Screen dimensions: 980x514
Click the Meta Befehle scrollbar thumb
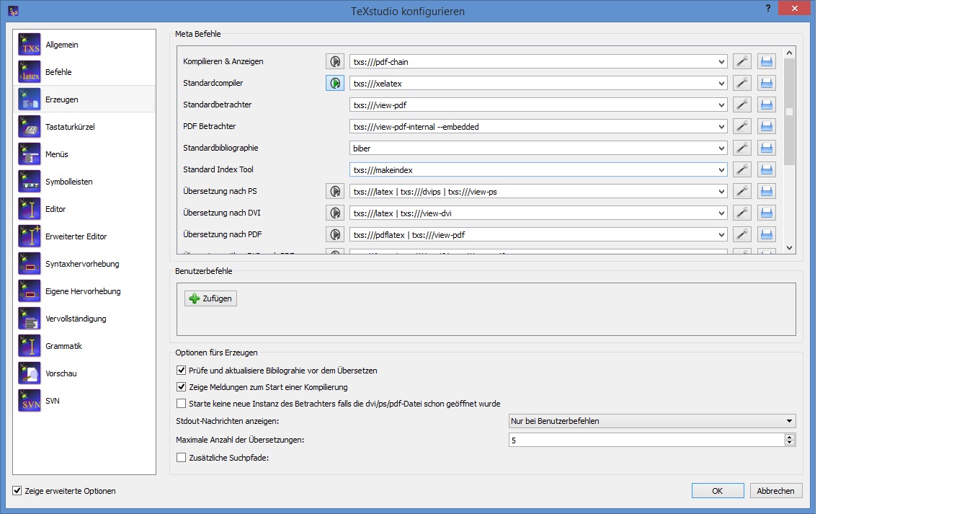[x=790, y=112]
